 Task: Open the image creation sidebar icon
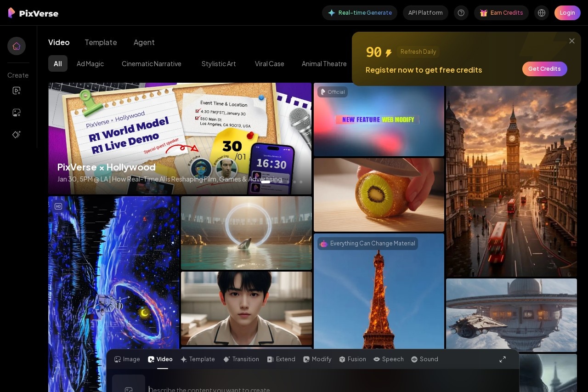(x=17, y=113)
